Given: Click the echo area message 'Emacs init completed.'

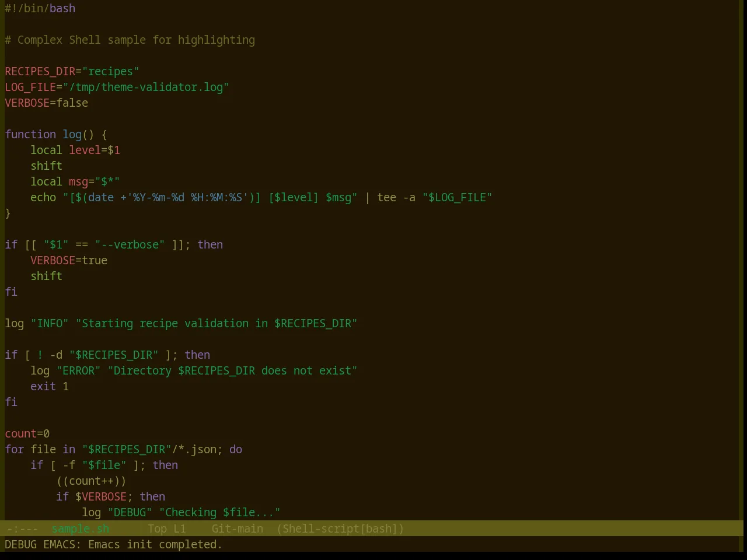Looking at the screenshot, I should [x=155, y=544].
